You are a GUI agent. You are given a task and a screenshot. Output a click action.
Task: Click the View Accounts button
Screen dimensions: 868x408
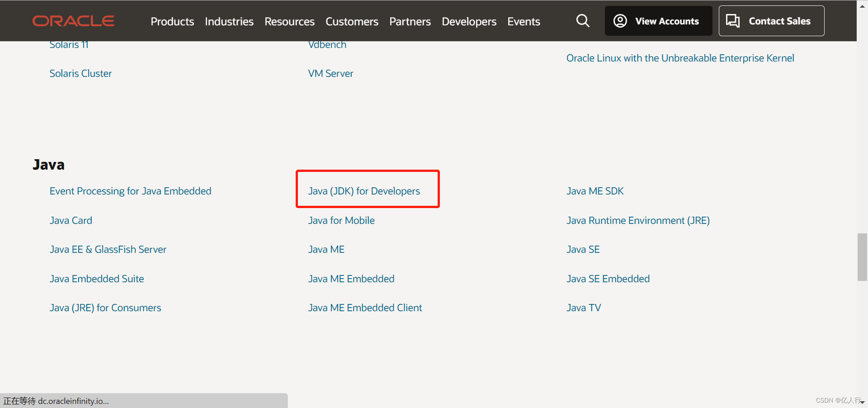point(658,21)
